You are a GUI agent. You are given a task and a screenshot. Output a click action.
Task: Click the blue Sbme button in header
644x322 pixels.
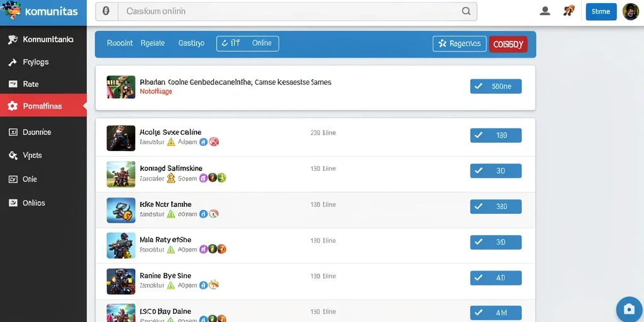[x=601, y=11]
